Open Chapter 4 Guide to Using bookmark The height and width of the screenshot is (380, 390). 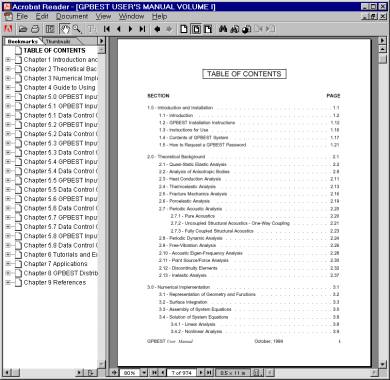pyautogui.click(x=59, y=88)
